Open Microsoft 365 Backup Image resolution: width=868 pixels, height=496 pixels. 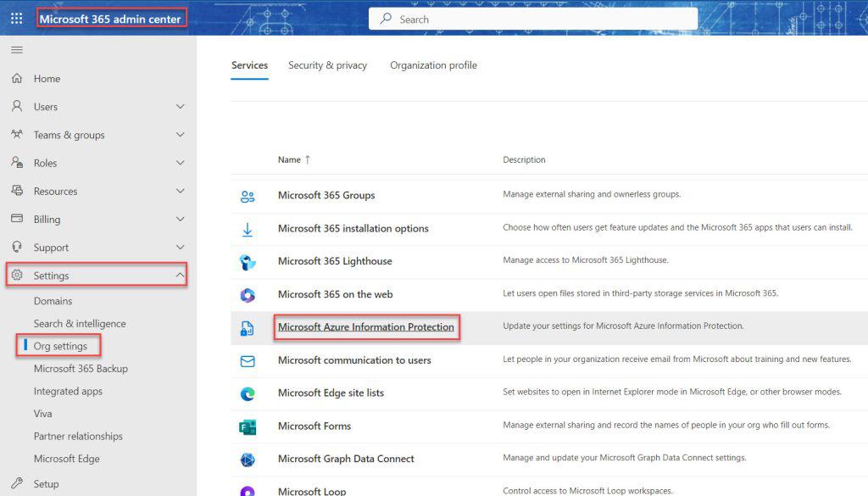pyautogui.click(x=81, y=369)
